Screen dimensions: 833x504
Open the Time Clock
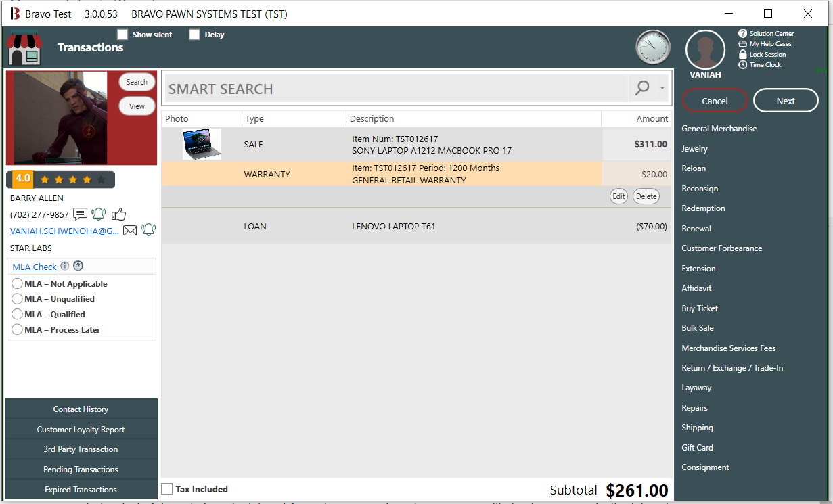[759, 65]
